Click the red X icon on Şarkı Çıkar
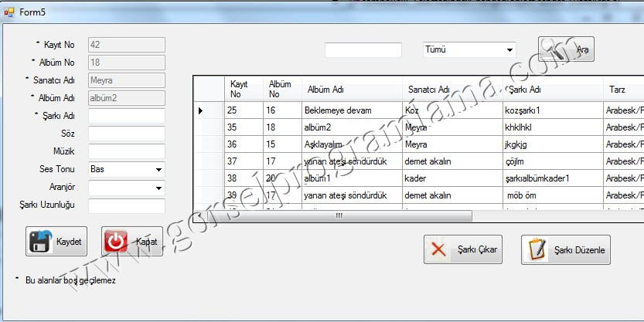The width and height of the screenshot is (644, 322). click(439, 249)
